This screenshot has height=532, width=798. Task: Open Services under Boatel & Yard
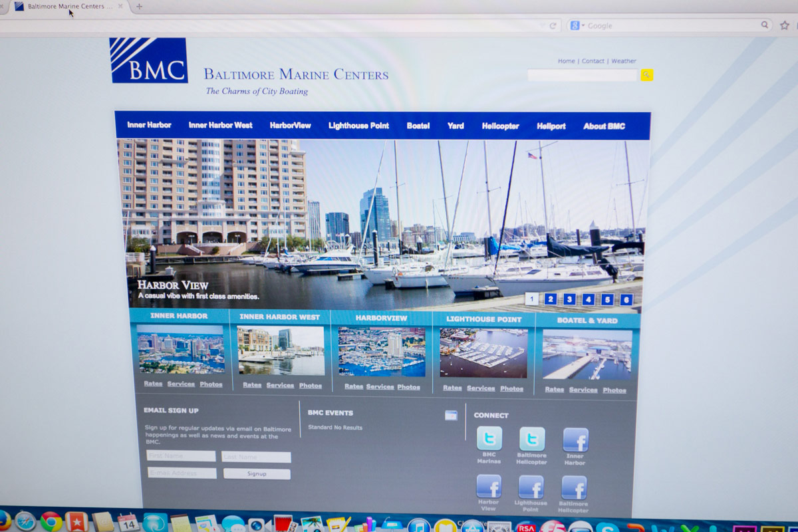[x=583, y=390]
